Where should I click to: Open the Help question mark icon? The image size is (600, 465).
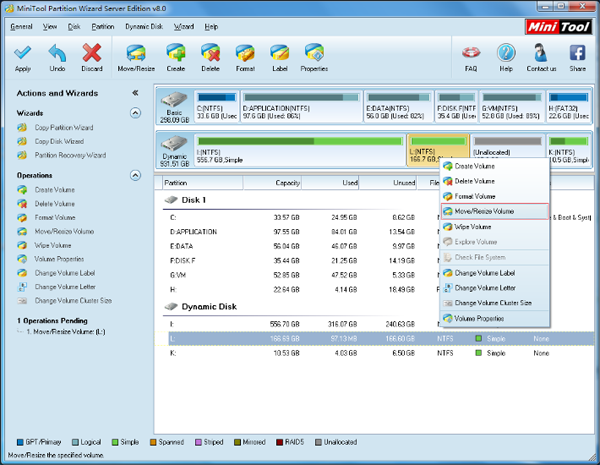[x=506, y=53]
